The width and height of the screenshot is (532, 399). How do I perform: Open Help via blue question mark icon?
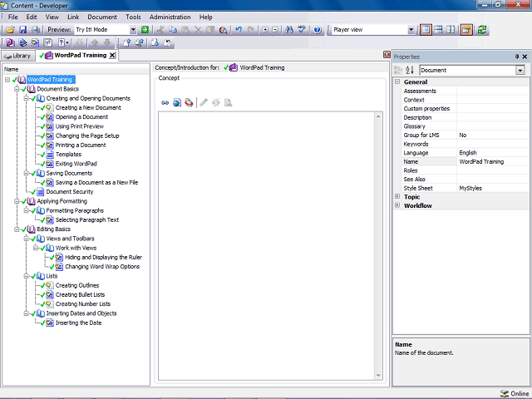click(318, 30)
